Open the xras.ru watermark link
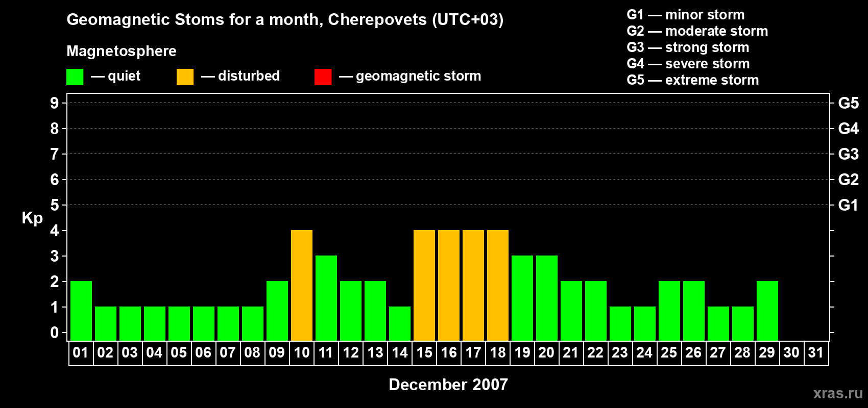 click(837, 393)
